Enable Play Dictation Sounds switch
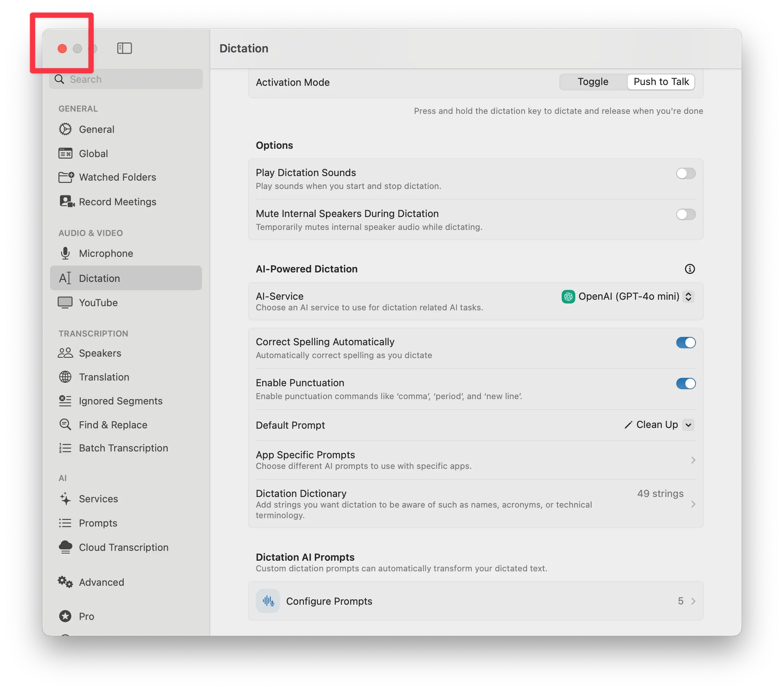 (x=686, y=174)
